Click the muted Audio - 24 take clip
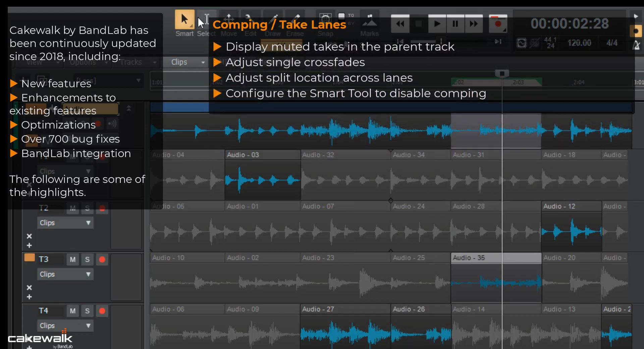 coord(421,227)
